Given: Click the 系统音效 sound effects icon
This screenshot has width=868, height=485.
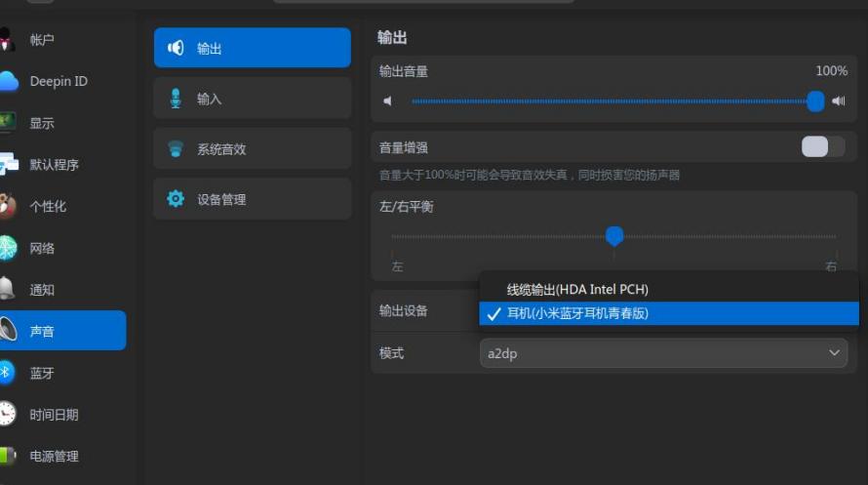Looking at the screenshot, I should (176, 149).
